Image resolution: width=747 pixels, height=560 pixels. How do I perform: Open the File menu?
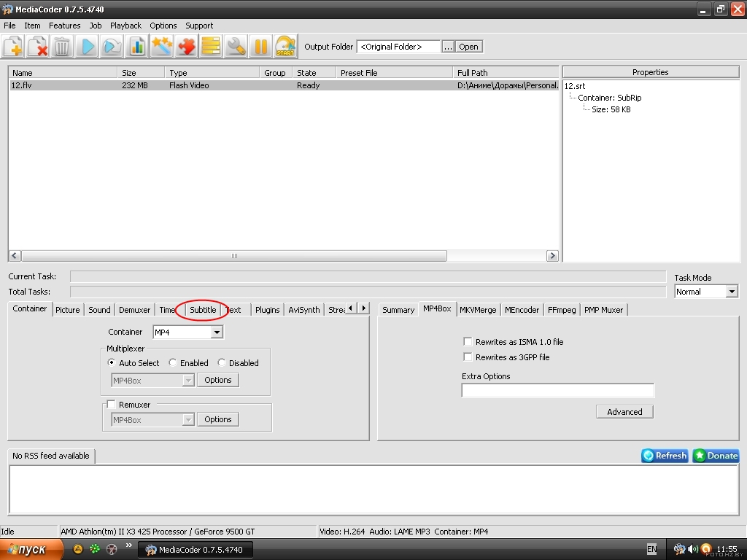[9, 26]
